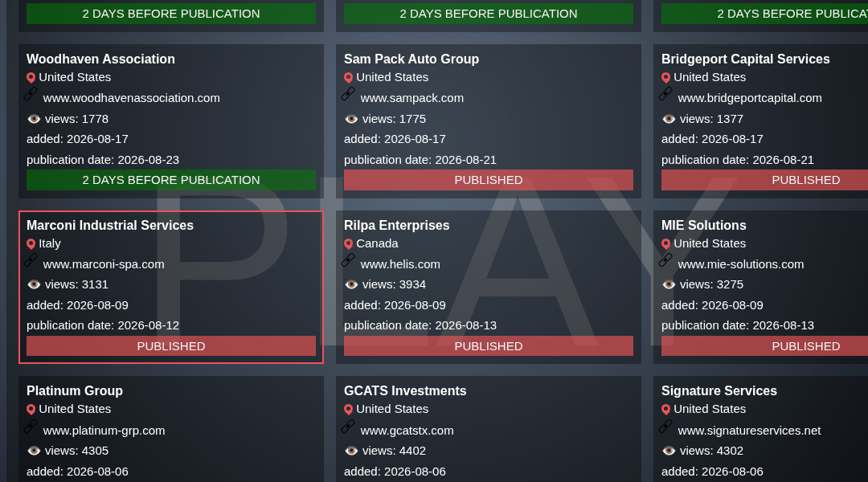Image resolution: width=868 pixels, height=482 pixels.
Task: Click the location pin icon for Sam Pack Auto Group
Action: [x=348, y=77]
